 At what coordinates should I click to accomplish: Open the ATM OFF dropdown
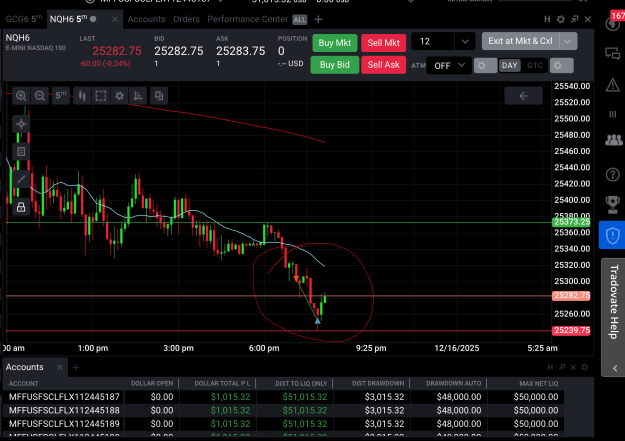(448, 65)
